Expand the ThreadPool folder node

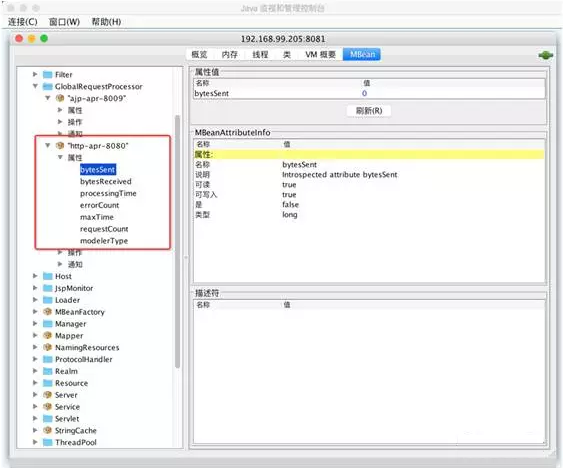pyautogui.click(x=35, y=442)
